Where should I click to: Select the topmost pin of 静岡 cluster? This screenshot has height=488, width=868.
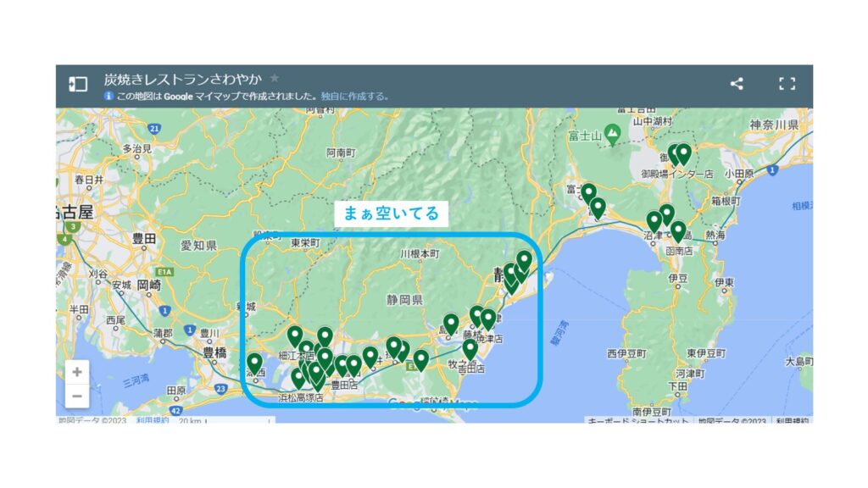[x=524, y=261]
